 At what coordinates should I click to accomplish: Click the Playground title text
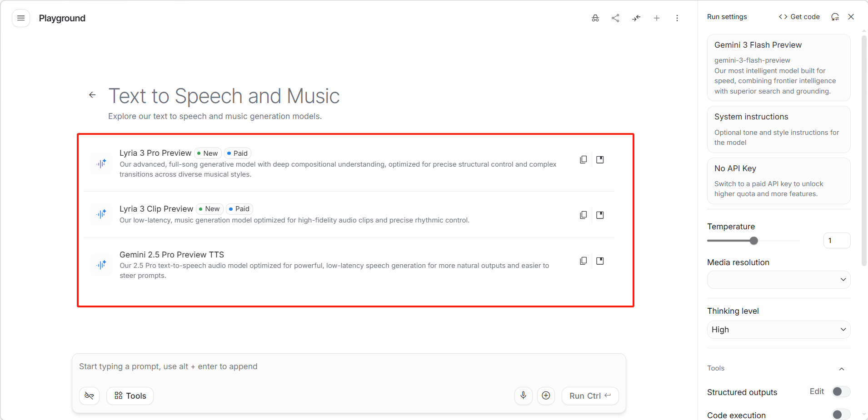(x=62, y=18)
